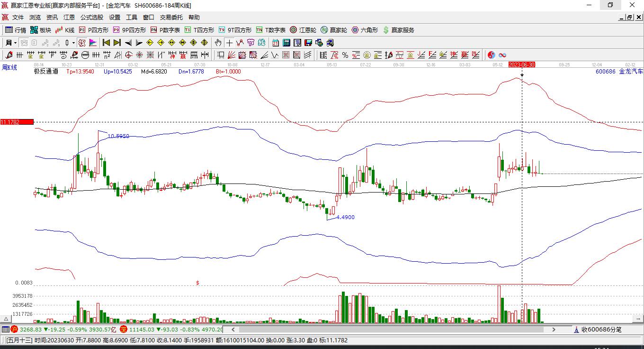Viewport: 644px width, 349px height.
Task: Click the Up=10.5425 indicator value
Action: 118,72
